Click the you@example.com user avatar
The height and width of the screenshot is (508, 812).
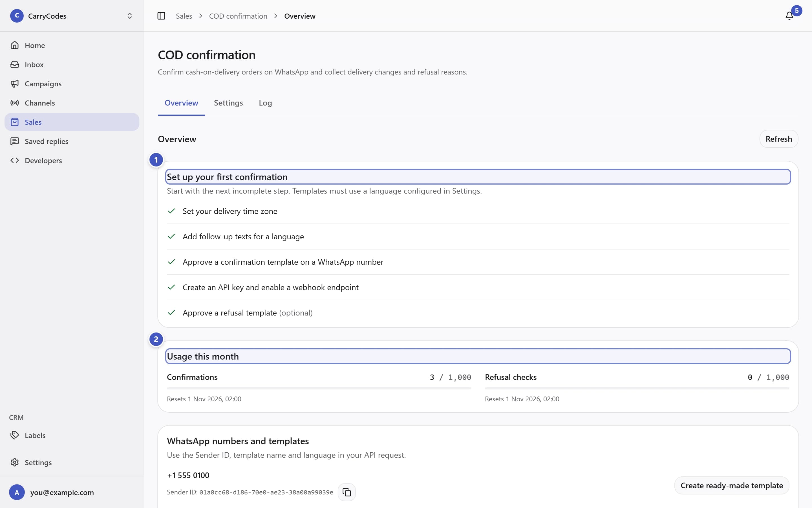[x=17, y=492]
